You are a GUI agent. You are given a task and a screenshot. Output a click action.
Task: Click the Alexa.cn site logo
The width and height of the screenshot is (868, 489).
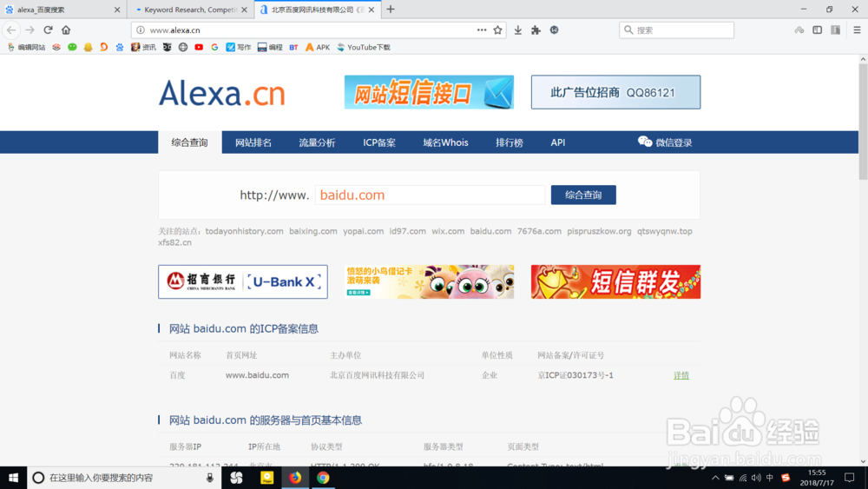pyautogui.click(x=222, y=93)
